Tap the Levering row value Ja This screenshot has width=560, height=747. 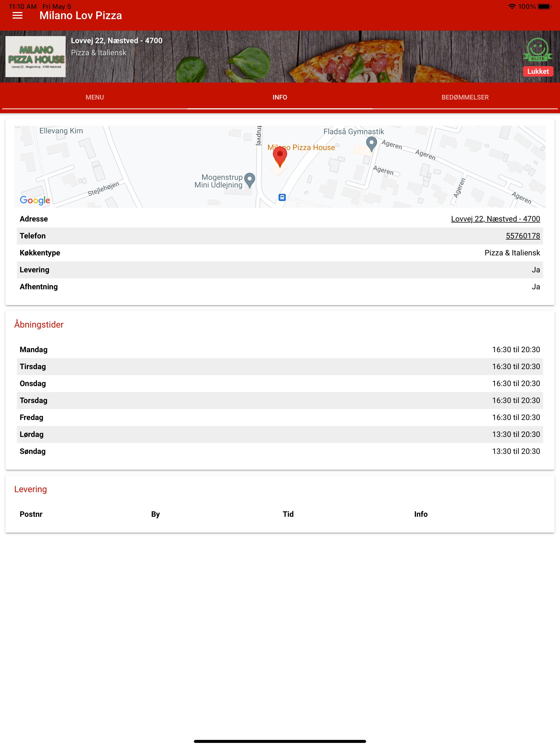click(536, 270)
